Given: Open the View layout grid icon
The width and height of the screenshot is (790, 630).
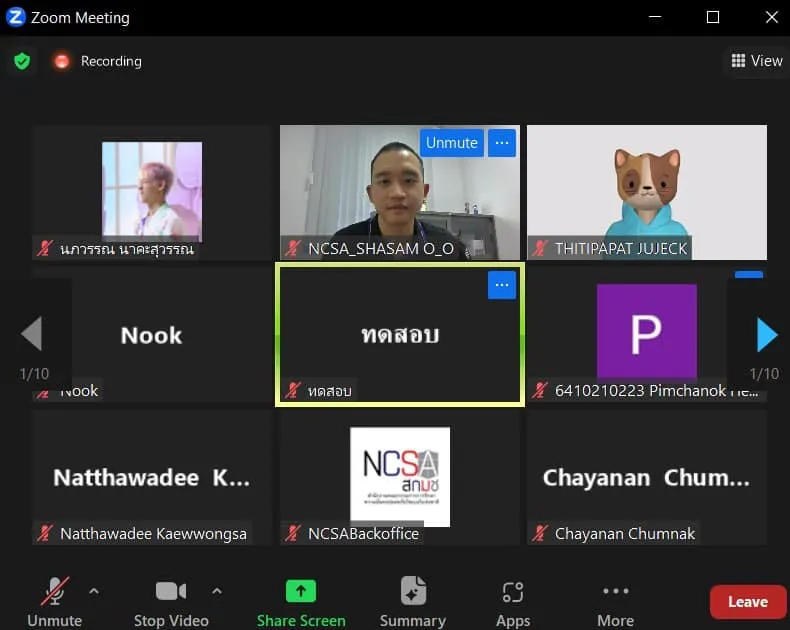Looking at the screenshot, I should pos(739,61).
